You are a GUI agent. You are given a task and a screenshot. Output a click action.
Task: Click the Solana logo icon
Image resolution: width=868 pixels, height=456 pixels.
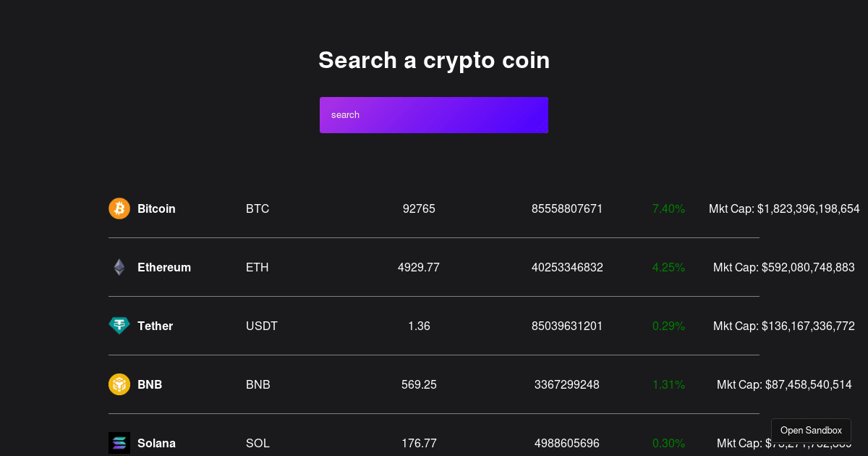(x=119, y=443)
